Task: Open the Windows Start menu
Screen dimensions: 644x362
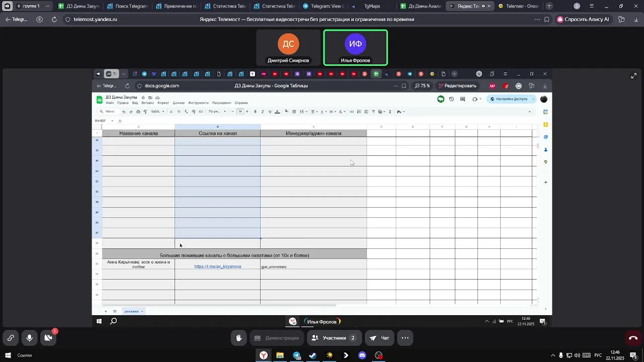Action: 8,355
